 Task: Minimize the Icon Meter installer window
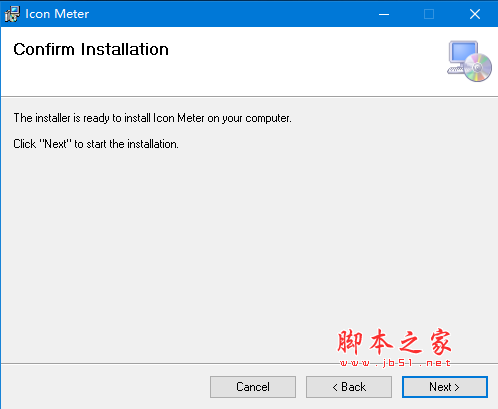pyautogui.click(x=384, y=14)
